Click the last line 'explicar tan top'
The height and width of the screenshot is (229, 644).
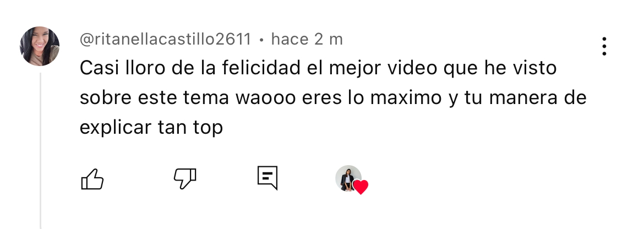pyautogui.click(x=151, y=128)
